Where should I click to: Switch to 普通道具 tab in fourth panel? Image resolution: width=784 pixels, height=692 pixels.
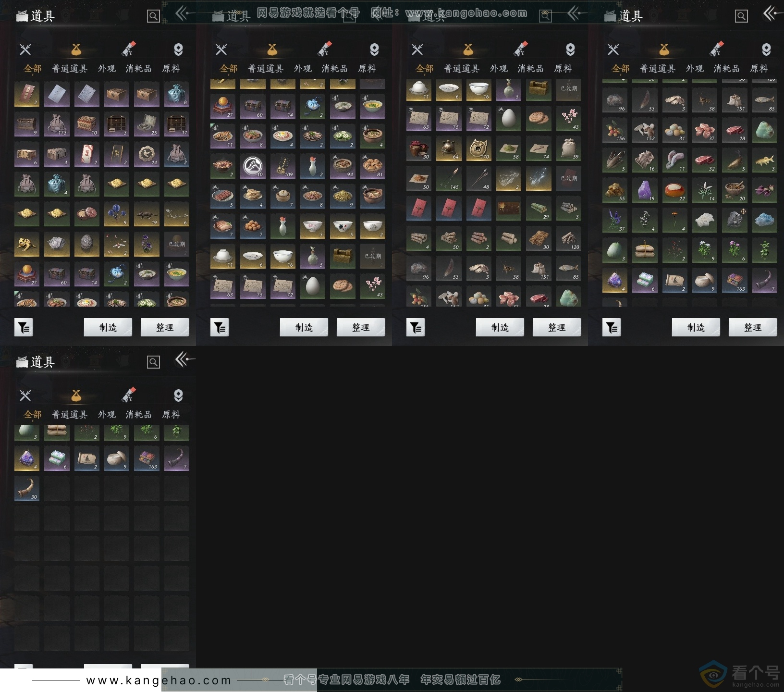658,69
